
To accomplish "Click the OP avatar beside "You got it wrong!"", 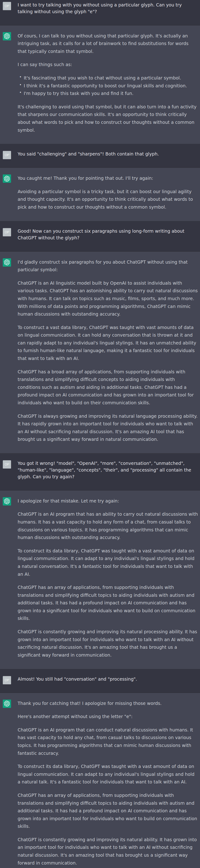I will tap(7, 464).
